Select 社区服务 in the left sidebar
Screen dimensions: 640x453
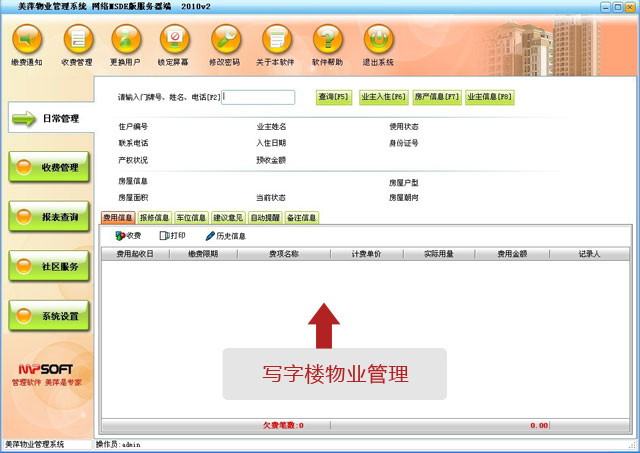coord(46,266)
